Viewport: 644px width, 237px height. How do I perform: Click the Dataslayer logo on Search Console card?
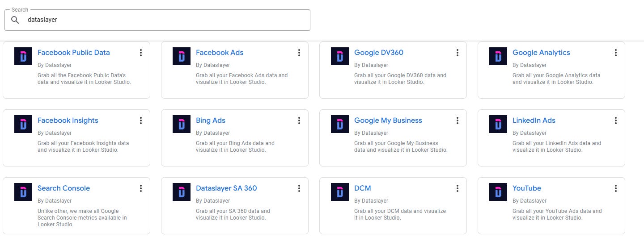[x=23, y=192]
